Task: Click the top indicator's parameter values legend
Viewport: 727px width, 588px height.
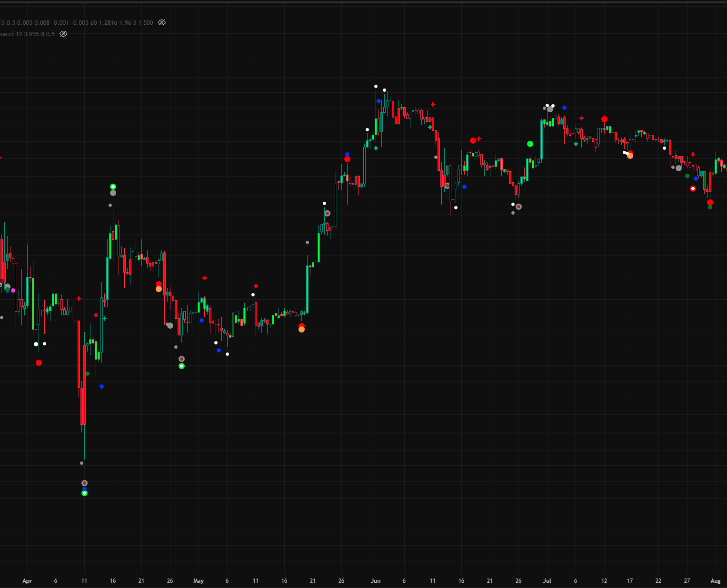Action: tap(76, 22)
